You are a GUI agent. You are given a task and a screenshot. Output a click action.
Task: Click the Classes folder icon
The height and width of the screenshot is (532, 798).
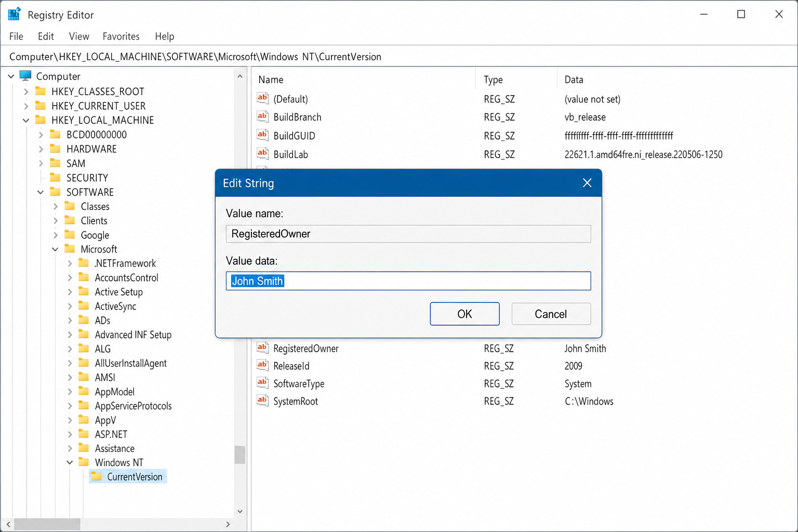[70, 206]
